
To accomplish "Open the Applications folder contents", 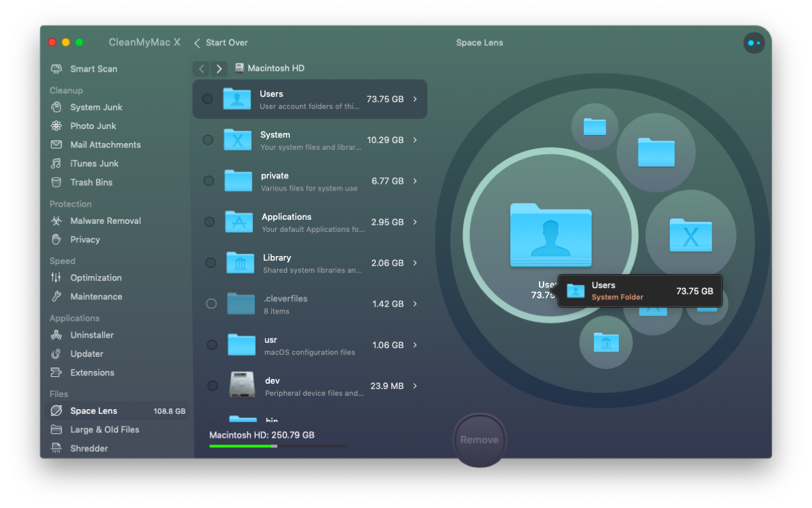I will click(415, 222).
